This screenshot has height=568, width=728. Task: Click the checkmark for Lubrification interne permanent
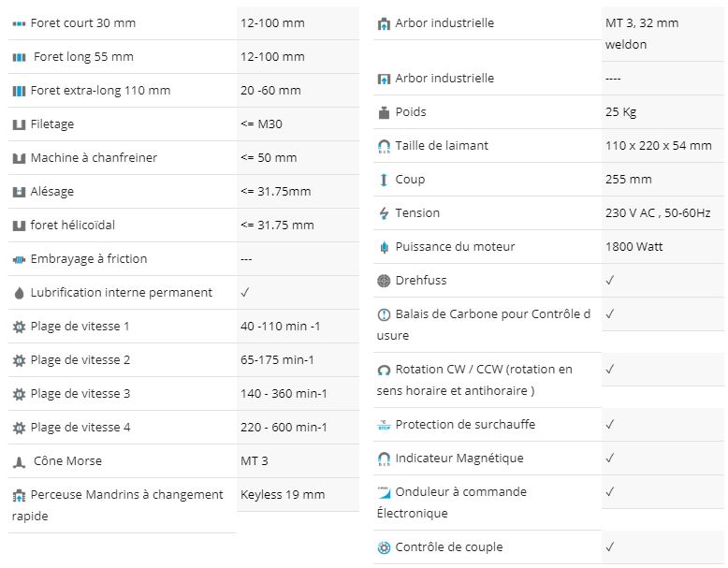[x=245, y=292]
